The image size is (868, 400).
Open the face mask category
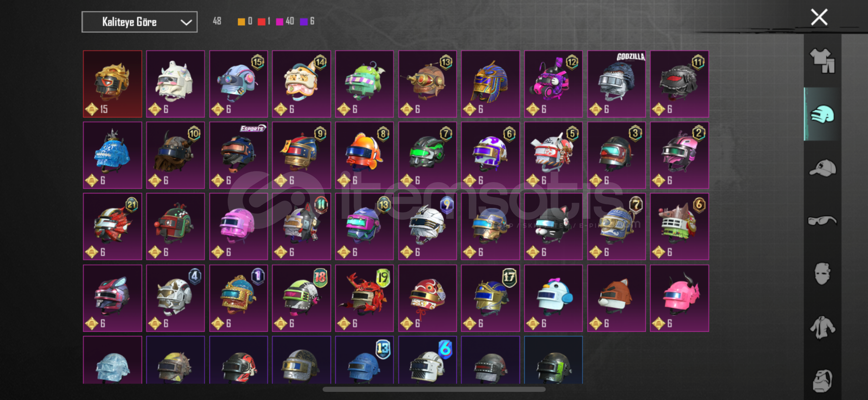822,274
